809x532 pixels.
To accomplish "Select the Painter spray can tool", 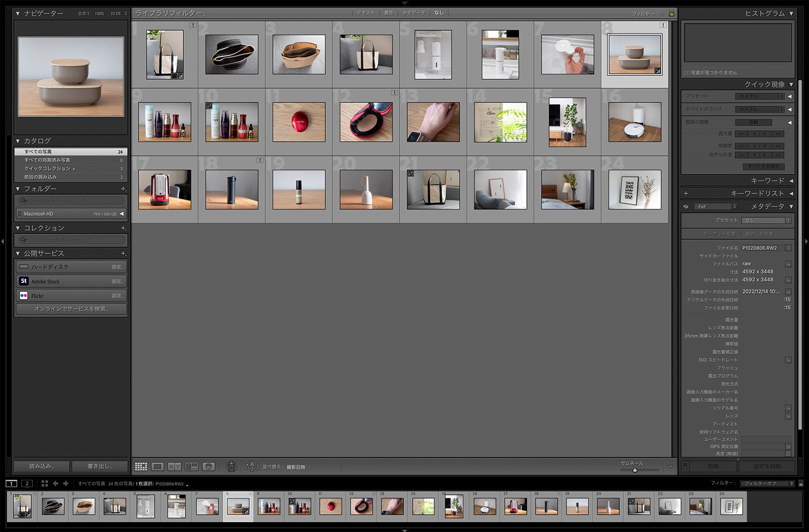I will (231, 467).
